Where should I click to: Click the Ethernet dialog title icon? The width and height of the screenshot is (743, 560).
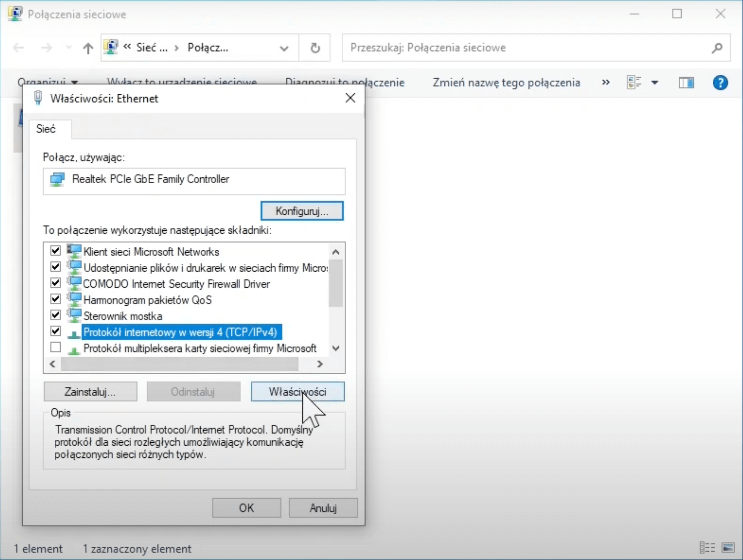(x=38, y=98)
